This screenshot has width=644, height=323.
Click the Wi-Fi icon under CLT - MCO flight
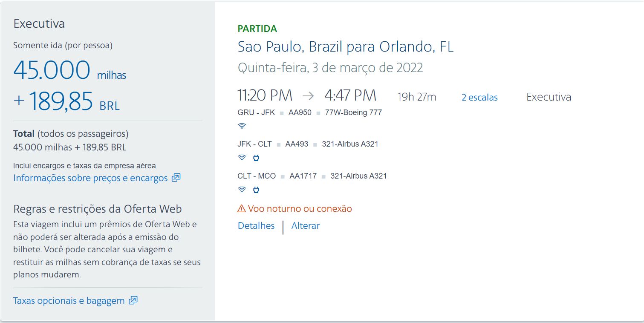242,190
